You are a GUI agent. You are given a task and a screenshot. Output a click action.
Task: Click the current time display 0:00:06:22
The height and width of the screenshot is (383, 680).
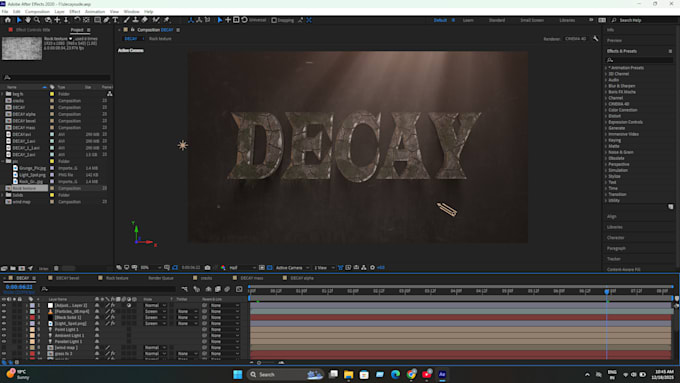click(19, 287)
